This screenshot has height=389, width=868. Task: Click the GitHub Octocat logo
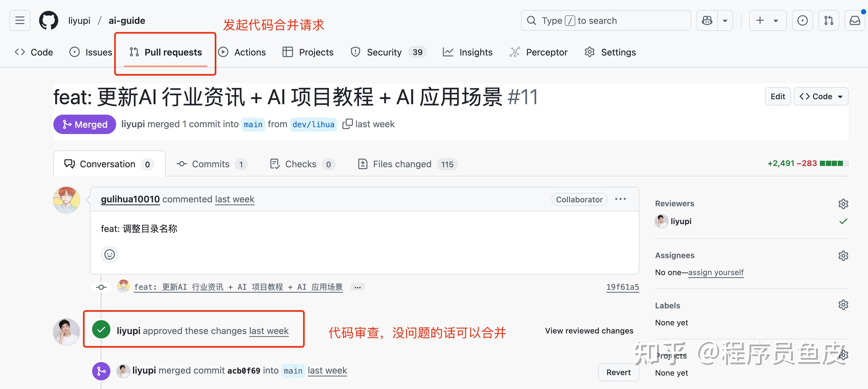pos(48,21)
